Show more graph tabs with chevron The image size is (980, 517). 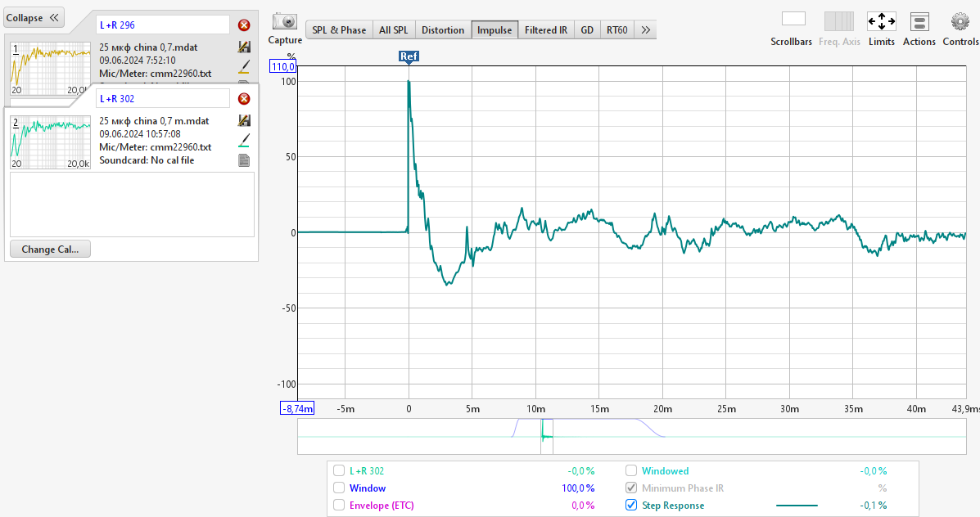click(x=646, y=30)
